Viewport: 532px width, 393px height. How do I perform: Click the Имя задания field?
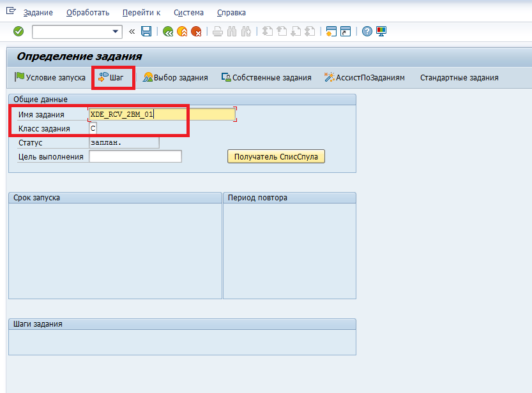162,115
